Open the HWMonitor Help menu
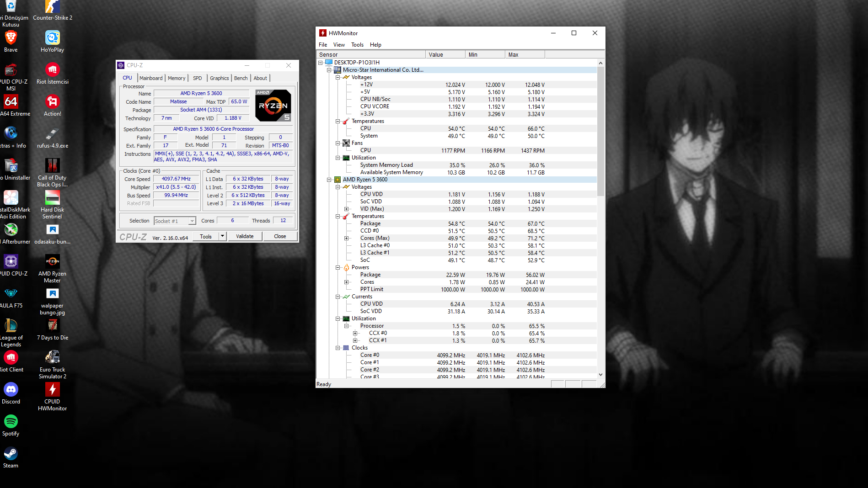The width and height of the screenshot is (868, 488). point(375,45)
